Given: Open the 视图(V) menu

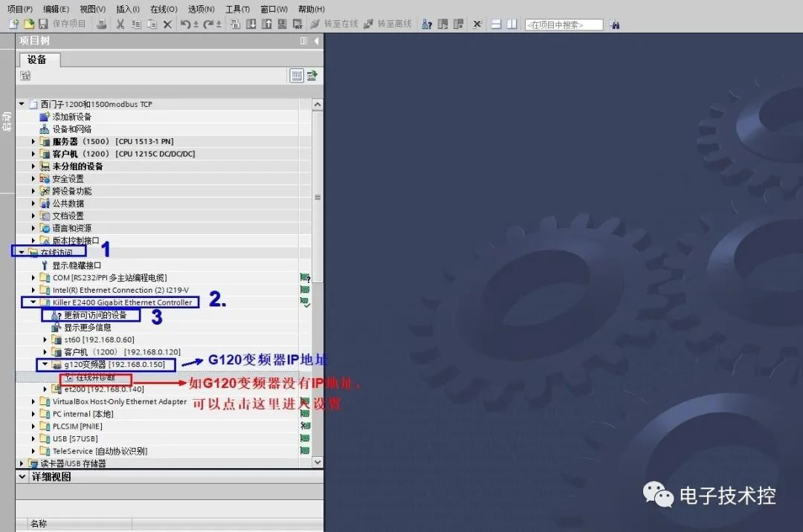Looking at the screenshot, I should 93,9.
